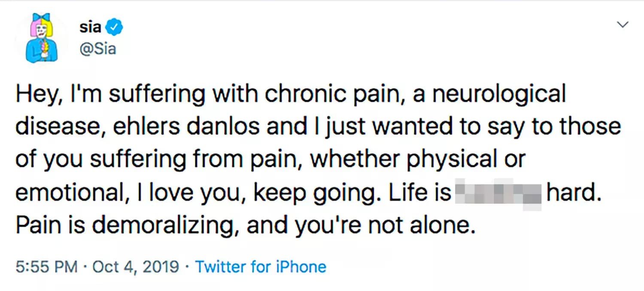Click the 5:55 PM timestamp
This screenshot has width=644, height=291.
[46, 267]
